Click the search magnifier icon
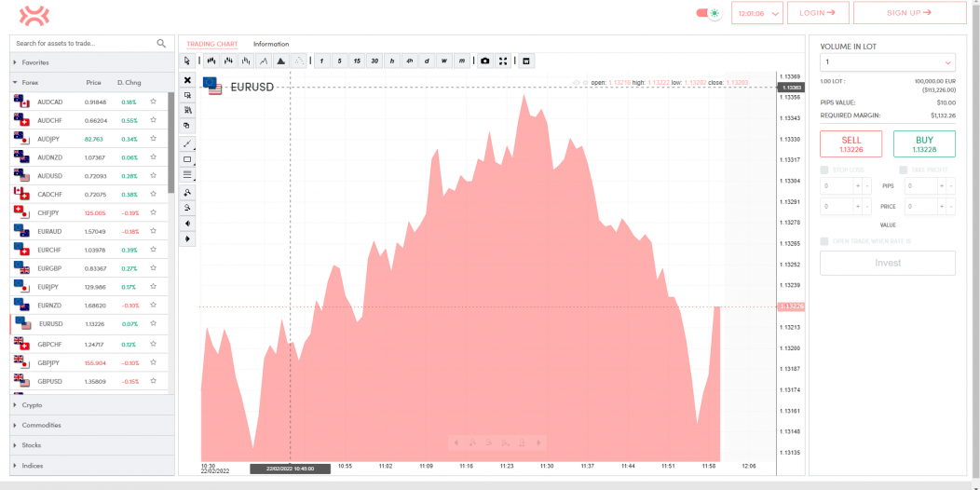Image resolution: width=980 pixels, height=490 pixels. click(161, 43)
